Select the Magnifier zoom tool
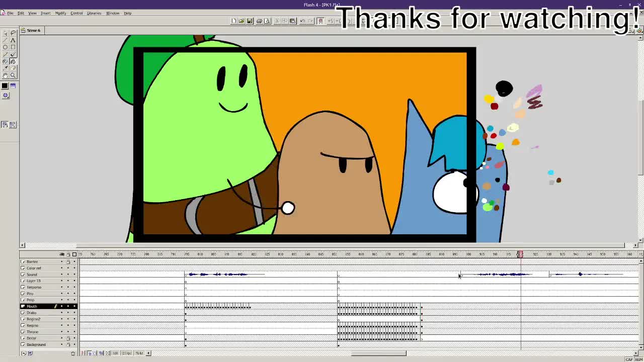 [x=13, y=75]
